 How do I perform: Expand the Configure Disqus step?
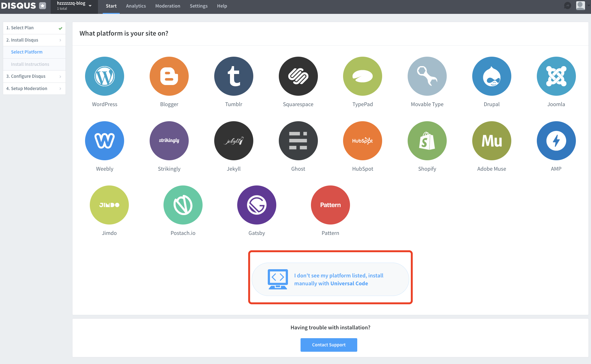coord(34,76)
